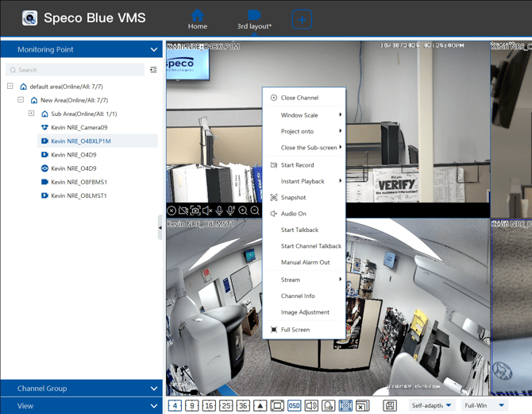The width and height of the screenshot is (532, 414).
Task: Click the muted speaker icon on video overlay
Action: point(206,211)
